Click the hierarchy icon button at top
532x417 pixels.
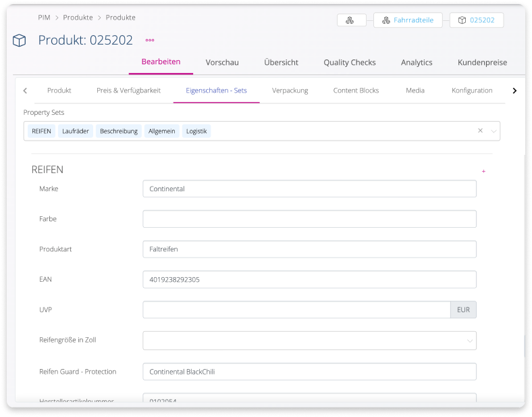[x=351, y=20]
